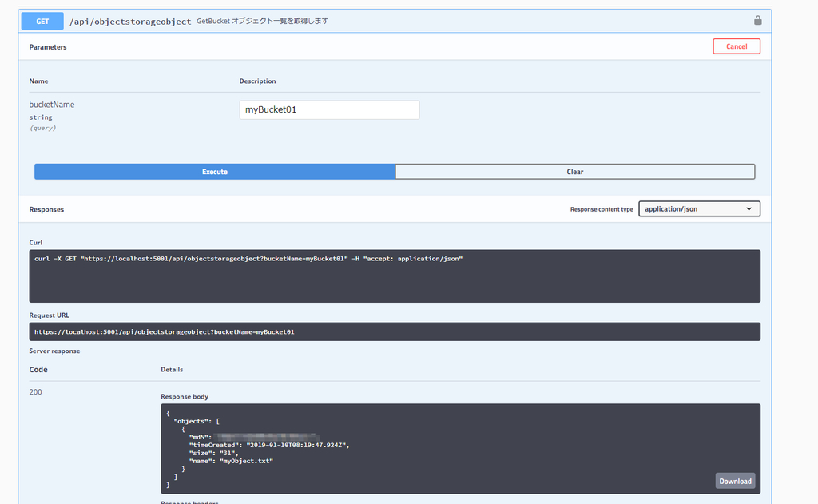Click the Request URL text box
Image resolution: width=818 pixels, height=504 pixels.
coord(395,331)
